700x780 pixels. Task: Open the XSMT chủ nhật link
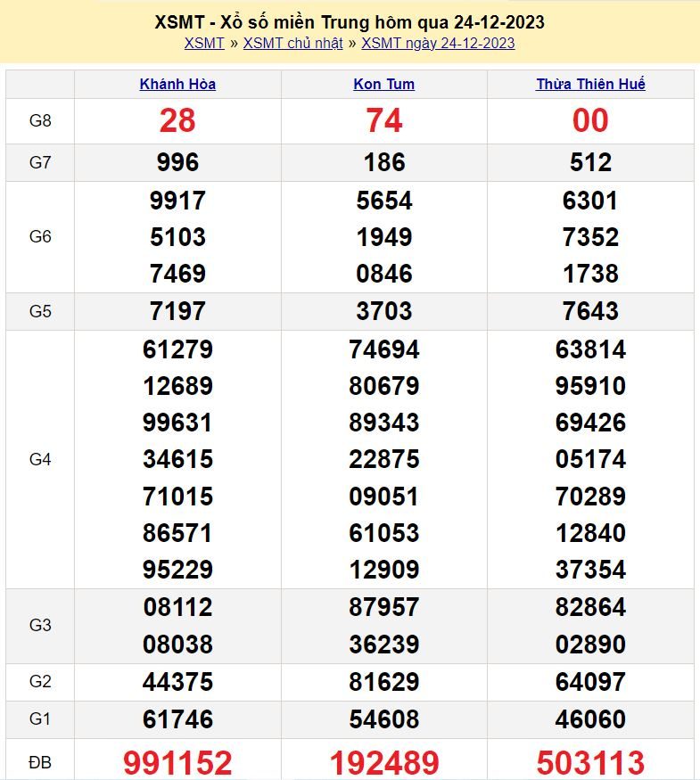point(292,44)
